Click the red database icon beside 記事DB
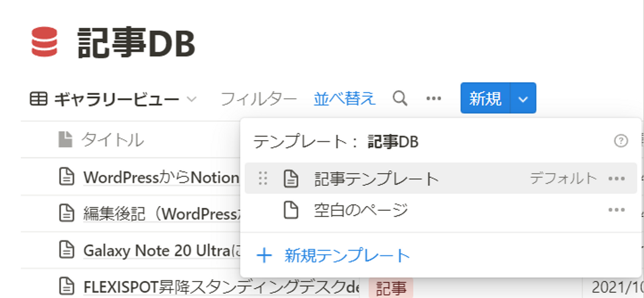Screen dimensions: 644x298 pyautogui.click(x=45, y=41)
